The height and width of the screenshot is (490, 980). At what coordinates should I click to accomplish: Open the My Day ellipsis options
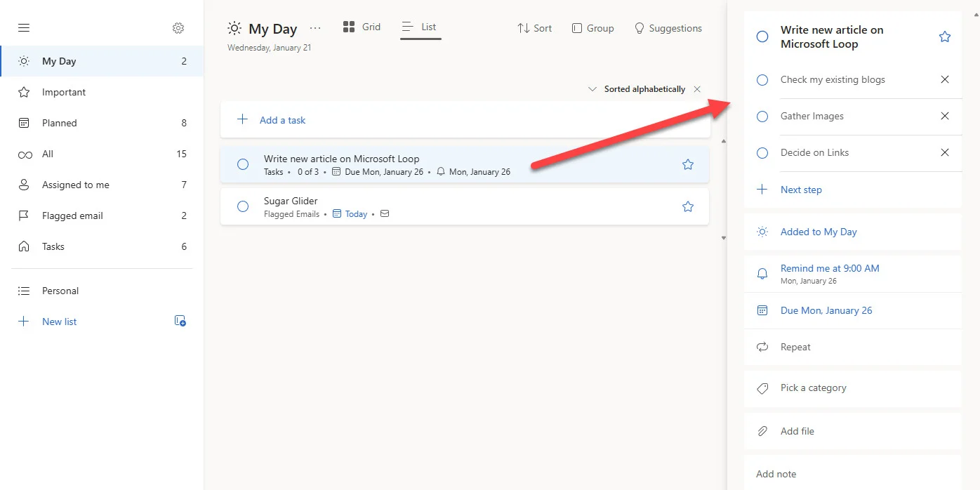[315, 28]
